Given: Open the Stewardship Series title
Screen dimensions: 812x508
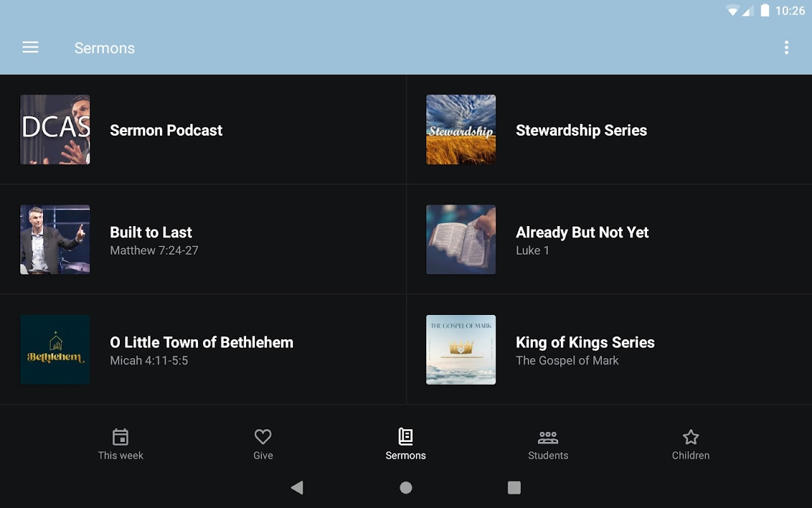Looking at the screenshot, I should click(581, 130).
